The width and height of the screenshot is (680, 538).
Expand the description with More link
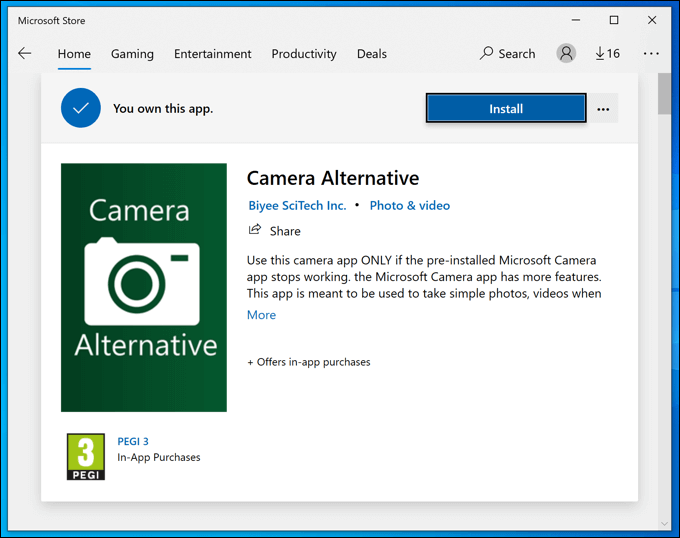(261, 315)
